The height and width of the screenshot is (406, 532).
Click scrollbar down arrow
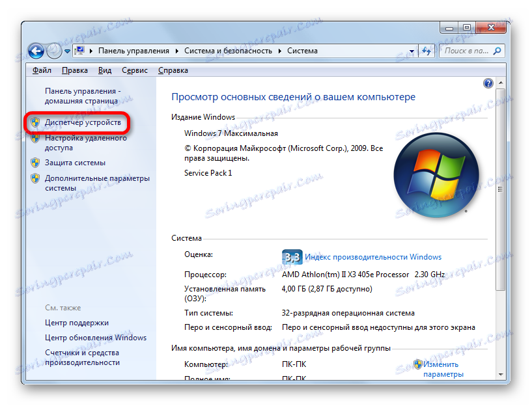pyautogui.click(x=501, y=375)
